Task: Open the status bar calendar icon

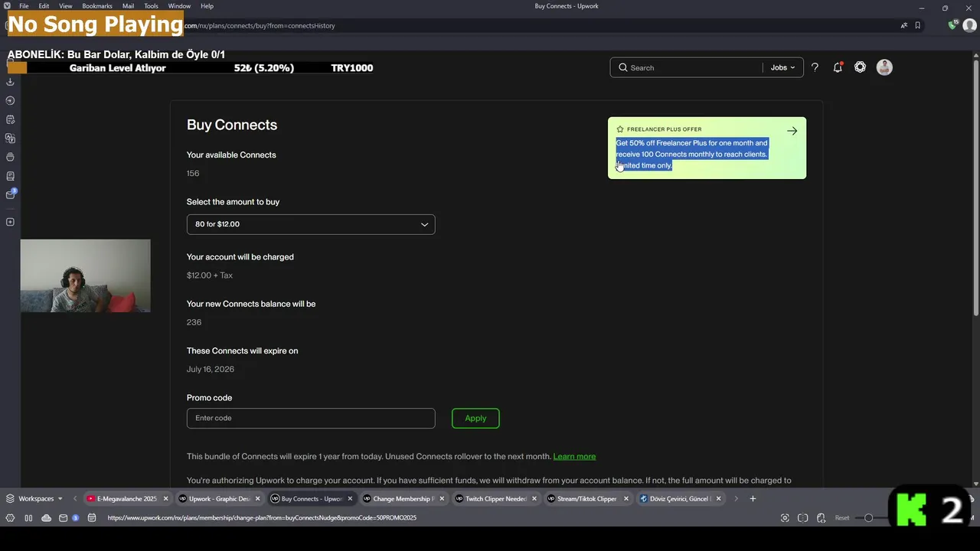Action: click(92, 518)
